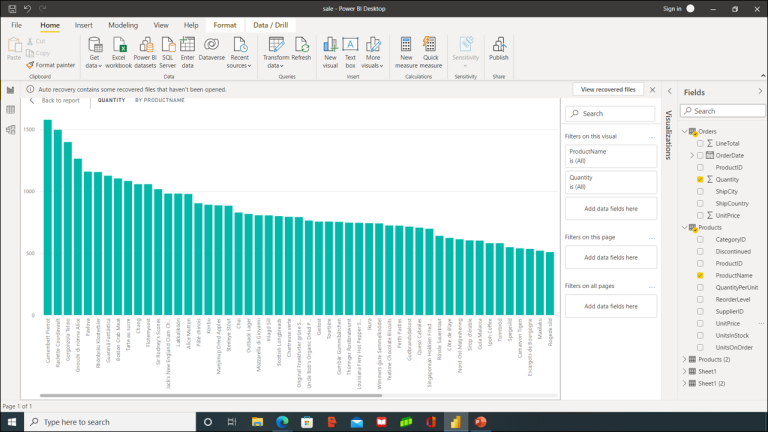
Task: Add a New visual
Action: [x=330, y=45]
